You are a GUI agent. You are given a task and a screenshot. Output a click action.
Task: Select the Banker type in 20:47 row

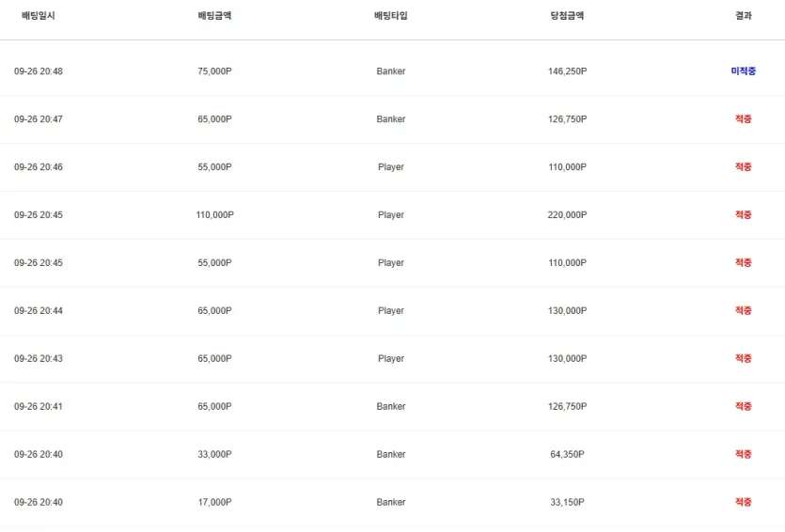[x=391, y=119]
